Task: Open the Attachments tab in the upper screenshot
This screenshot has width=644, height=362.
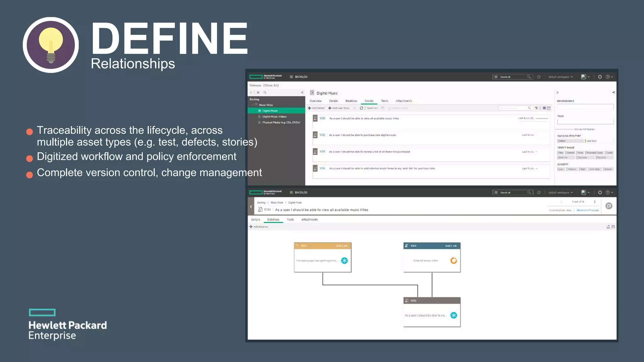Action: [404, 101]
